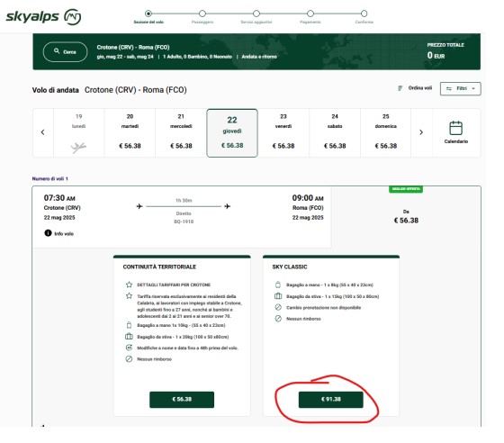504x443 pixels.
Task: Choose Continuità Territoriale fare at €56.38
Action: pos(182,400)
